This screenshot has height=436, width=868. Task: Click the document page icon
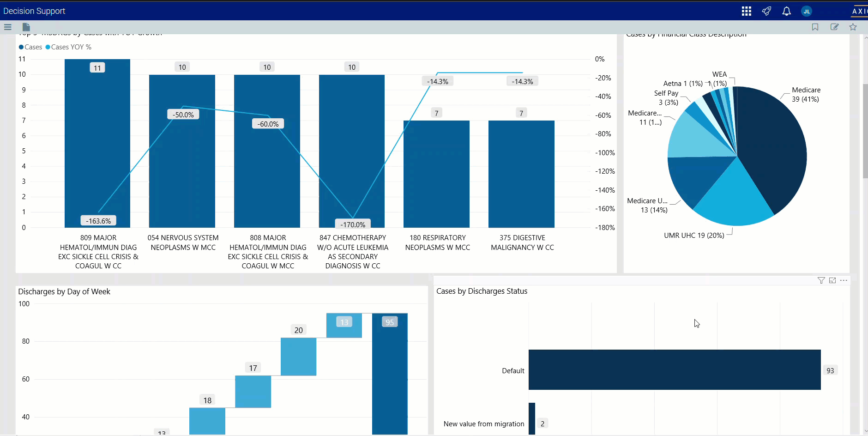coord(26,27)
